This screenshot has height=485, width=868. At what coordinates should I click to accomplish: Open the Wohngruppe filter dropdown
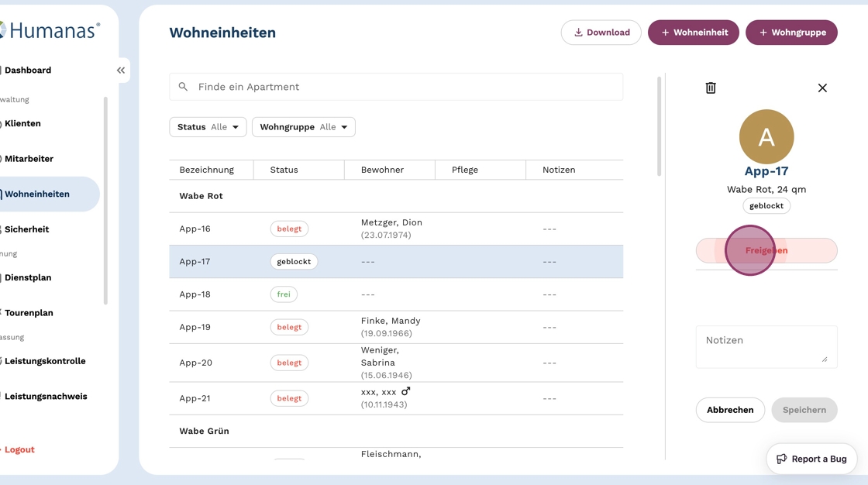pos(303,127)
